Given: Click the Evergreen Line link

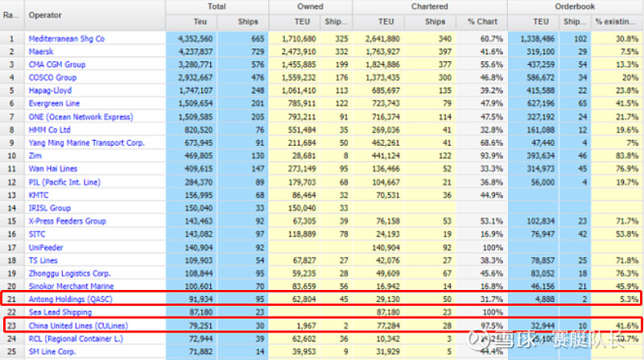Looking at the screenshot, I should tap(56, 104).
